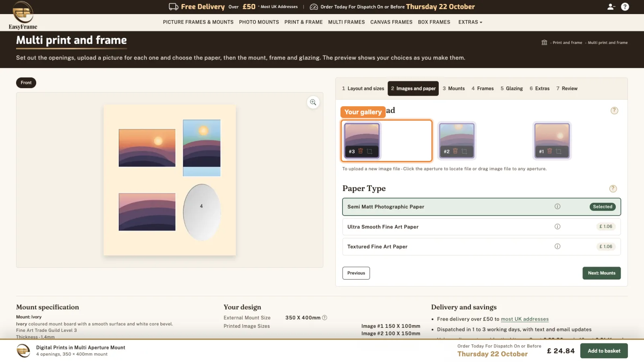Click bottom-left hills aperture in preview
This screenshot has width=644, height=362.
click(147, 212)
